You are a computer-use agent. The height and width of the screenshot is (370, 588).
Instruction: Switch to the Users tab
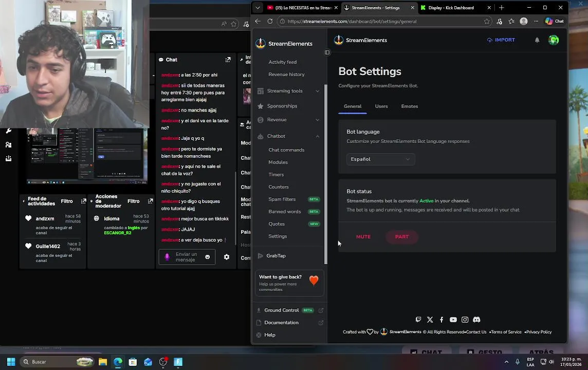pos(381,106)
